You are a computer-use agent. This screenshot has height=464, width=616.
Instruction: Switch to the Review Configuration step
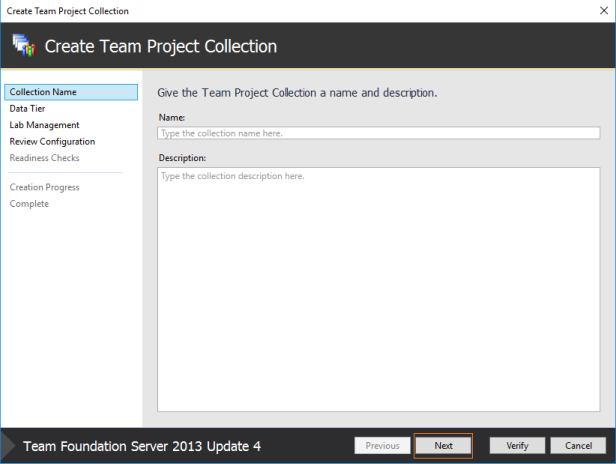click(x=52, y=141)
